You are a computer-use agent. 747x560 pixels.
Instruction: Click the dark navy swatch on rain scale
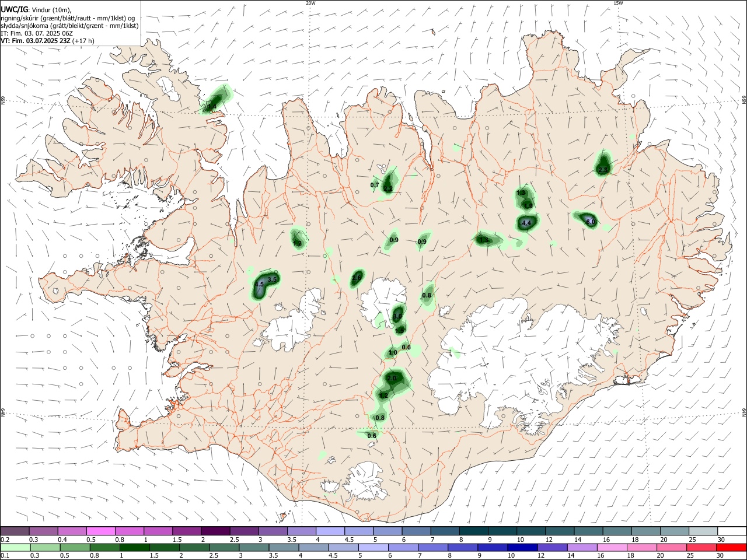(x=521, y=547)
